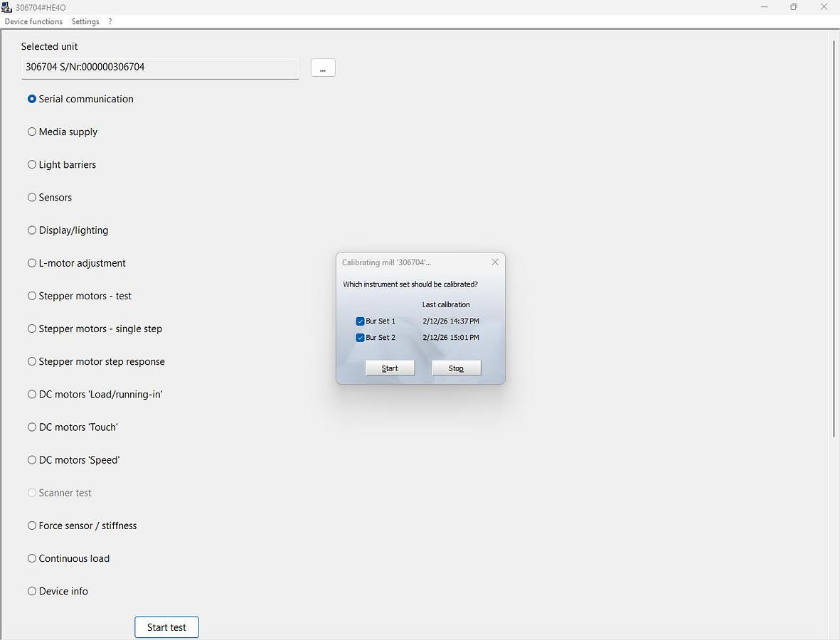
Task: Click the vertical scrollbar on the right
Action: [834, 238]
